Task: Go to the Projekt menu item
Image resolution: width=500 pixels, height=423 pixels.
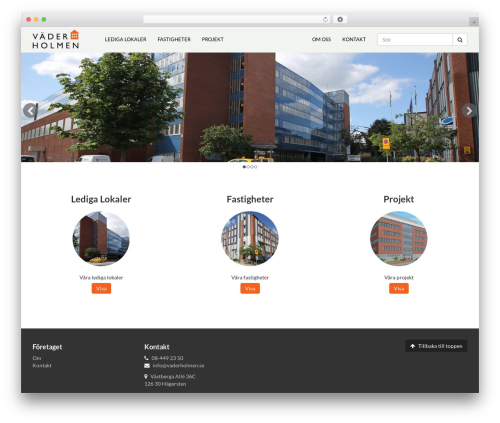Action: click(212, 39)
